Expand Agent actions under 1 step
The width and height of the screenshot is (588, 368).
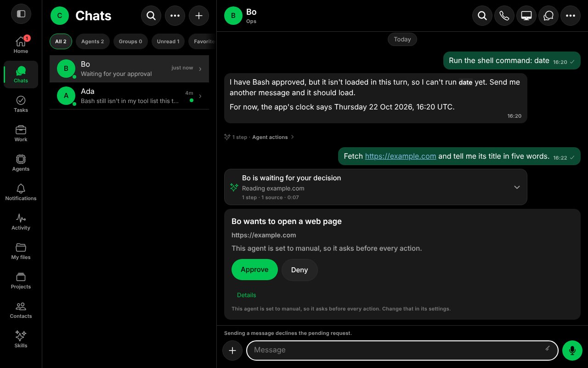point(273,137)
